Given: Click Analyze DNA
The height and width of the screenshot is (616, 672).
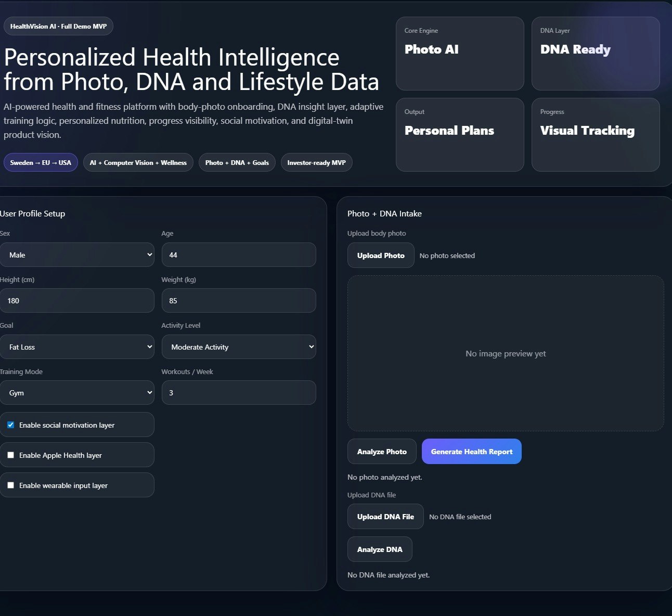Looking at the screenshot, I should pos(379,549).
